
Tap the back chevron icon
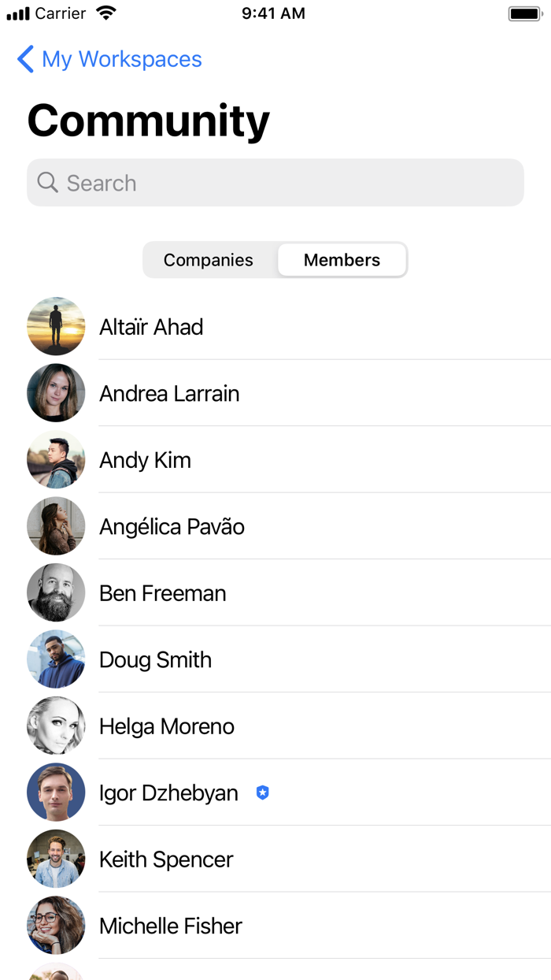click(25, 59)
